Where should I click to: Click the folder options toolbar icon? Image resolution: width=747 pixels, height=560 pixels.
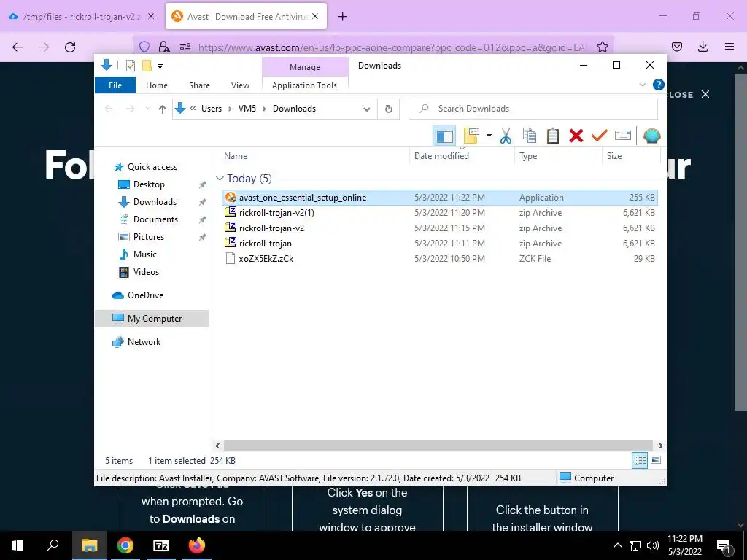tap(471, 136)
